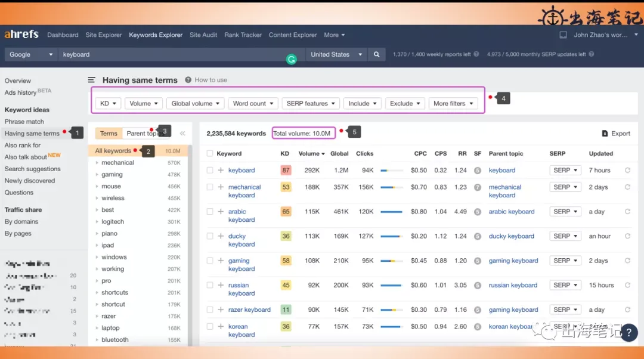Click the How to use help icon
This screenshot has width=644, height=359.
click(x=188, y=80)
